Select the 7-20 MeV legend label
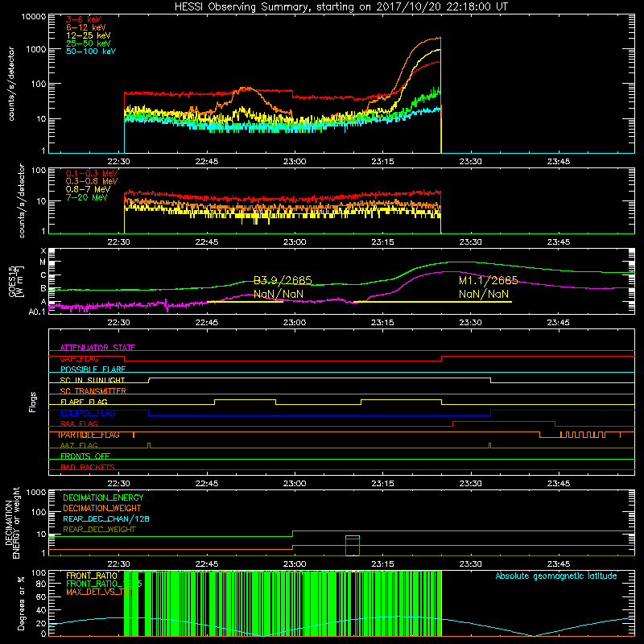 point(87,197)
